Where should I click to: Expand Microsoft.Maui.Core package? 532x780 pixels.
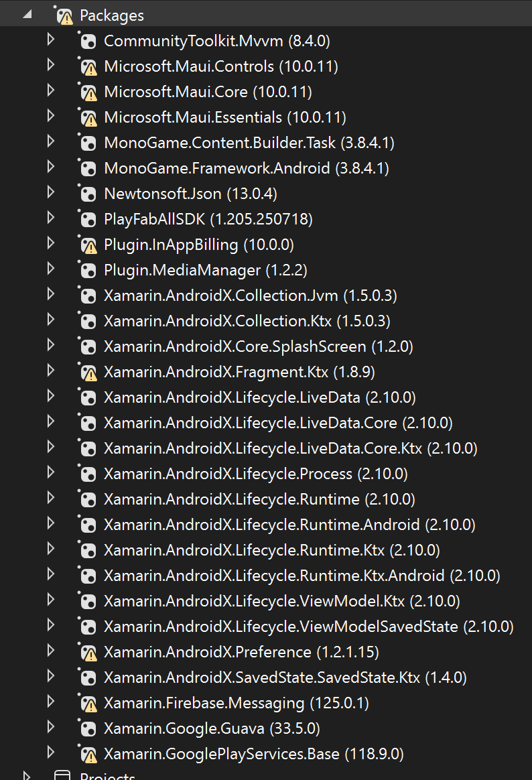click(51, 90)
